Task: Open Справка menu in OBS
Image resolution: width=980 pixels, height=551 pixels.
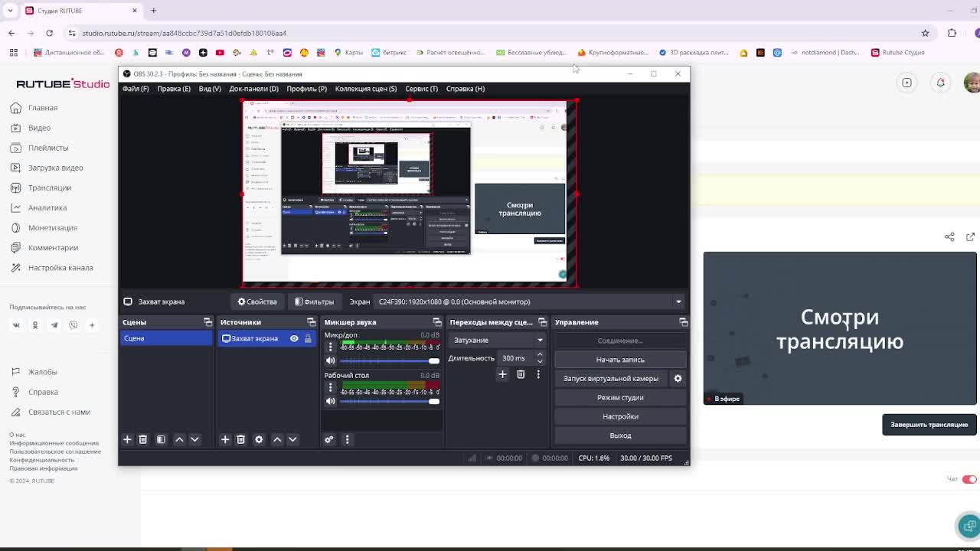Action: (x=465, y=89)
